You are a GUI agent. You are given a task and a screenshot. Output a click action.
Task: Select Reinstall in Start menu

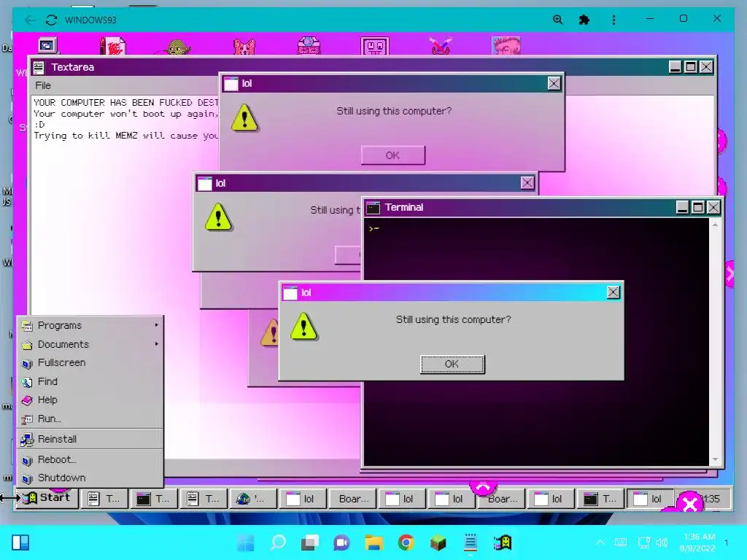[x=90, y=439]
